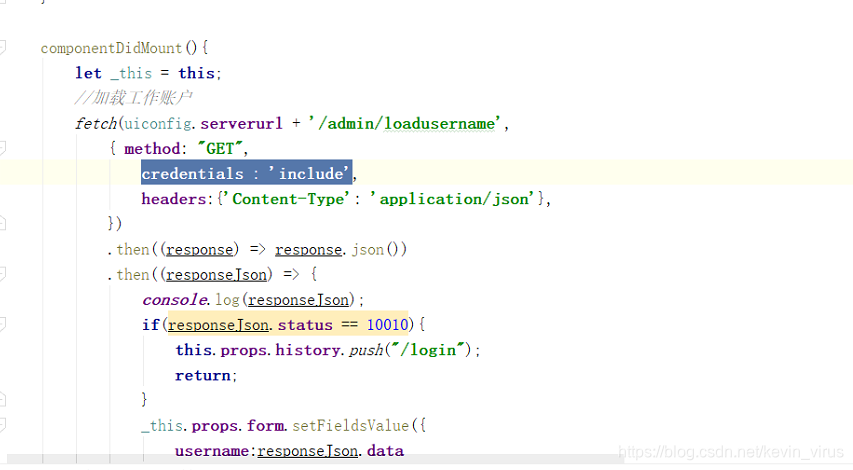Click the "GET" string value

(x=220, y=149)
